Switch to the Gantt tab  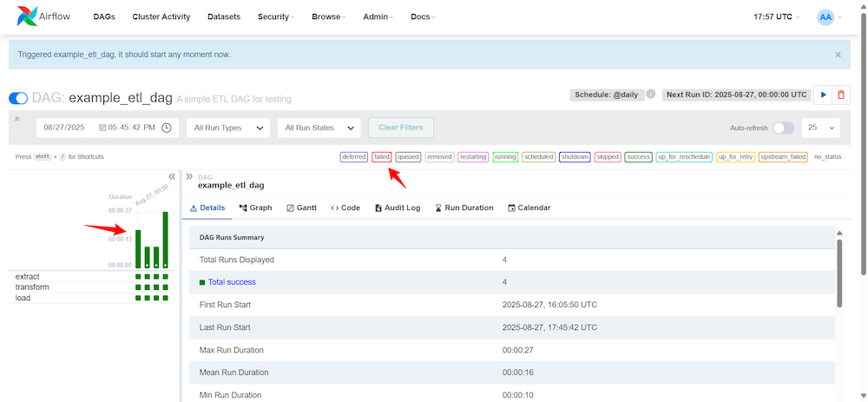coord(302,208)
